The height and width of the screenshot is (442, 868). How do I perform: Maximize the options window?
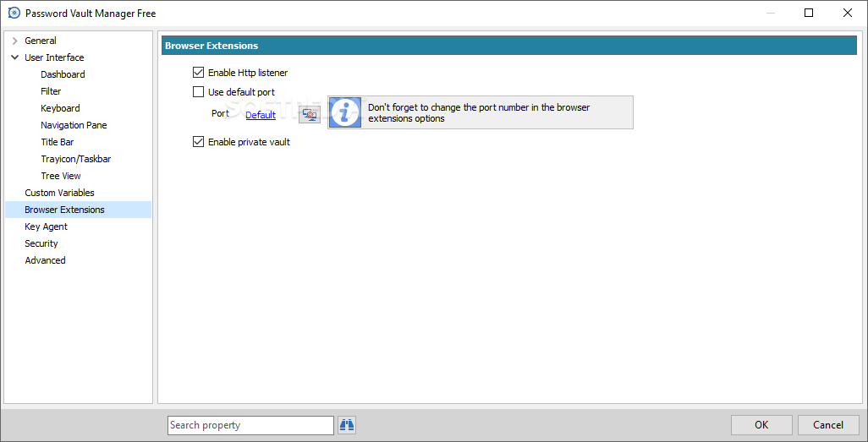pyautogui.click(x=809, y=13)
